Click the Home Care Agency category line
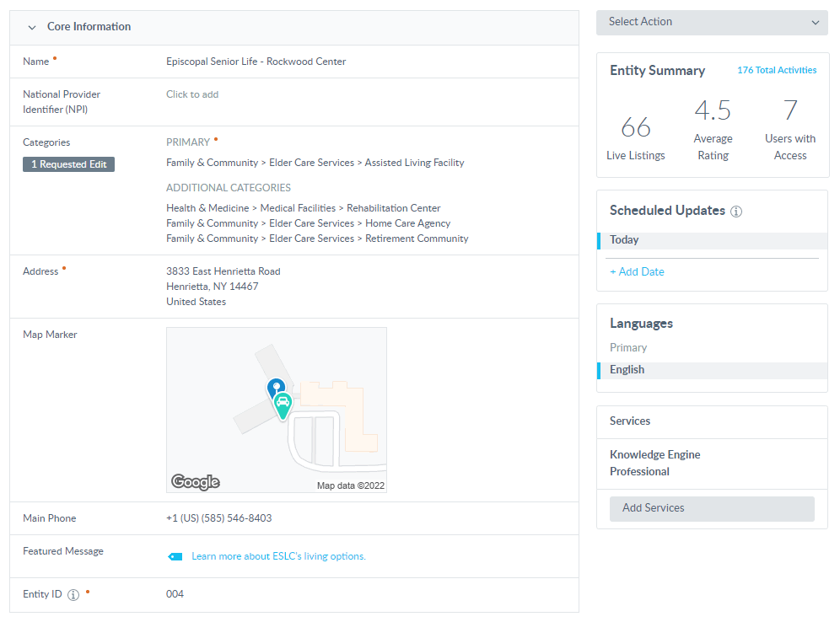Image resolution: width=840 pixels, height=622 pixels. [308, 223]
